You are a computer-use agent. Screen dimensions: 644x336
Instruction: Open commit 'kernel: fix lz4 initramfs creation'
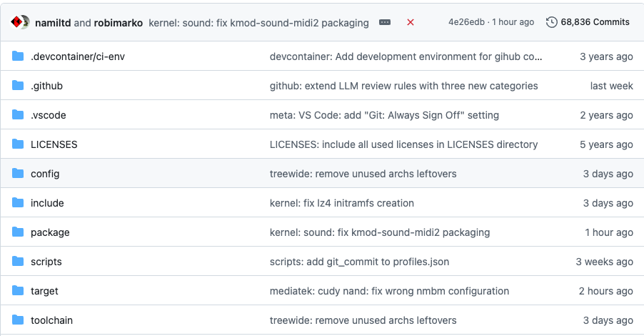tap(342, 203)
